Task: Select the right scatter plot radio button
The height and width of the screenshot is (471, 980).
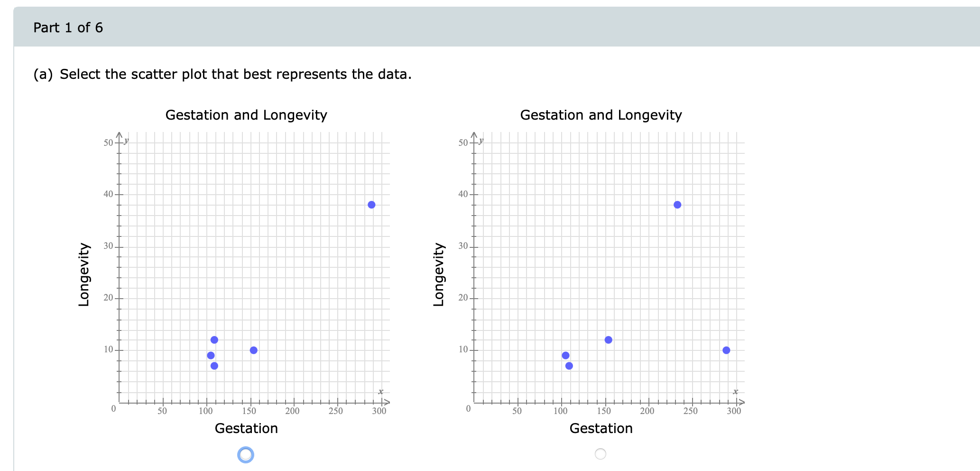Action: [601, 454]
